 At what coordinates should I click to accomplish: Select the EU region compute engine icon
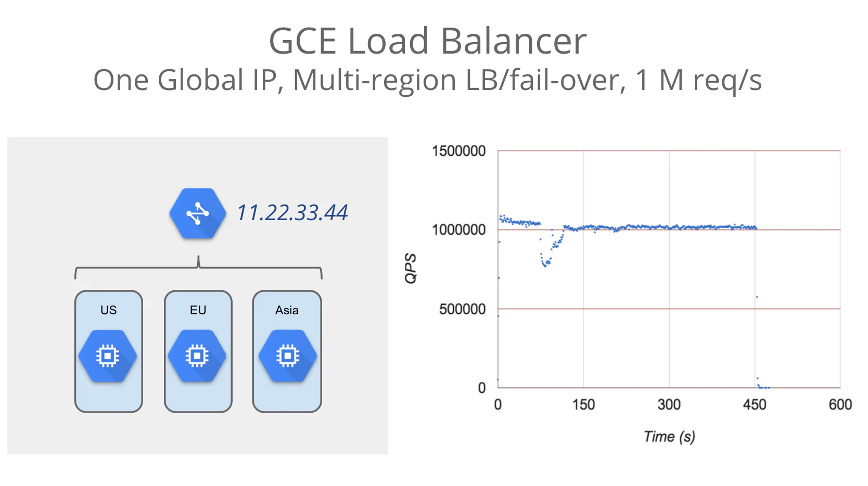197,356
